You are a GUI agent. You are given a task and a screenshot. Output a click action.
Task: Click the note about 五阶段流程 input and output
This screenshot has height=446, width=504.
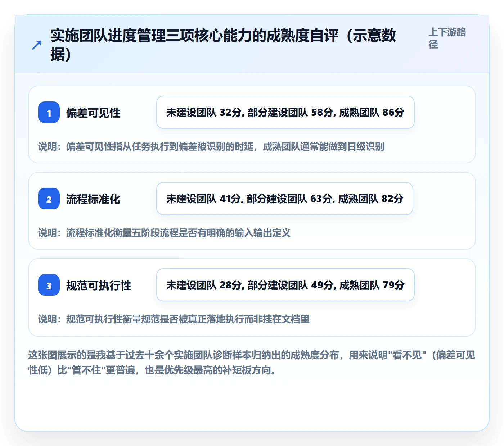pyautogui.click(x=165, y=233)
